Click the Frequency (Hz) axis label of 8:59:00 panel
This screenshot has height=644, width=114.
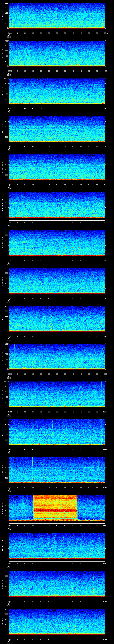(x=3, y=16)
